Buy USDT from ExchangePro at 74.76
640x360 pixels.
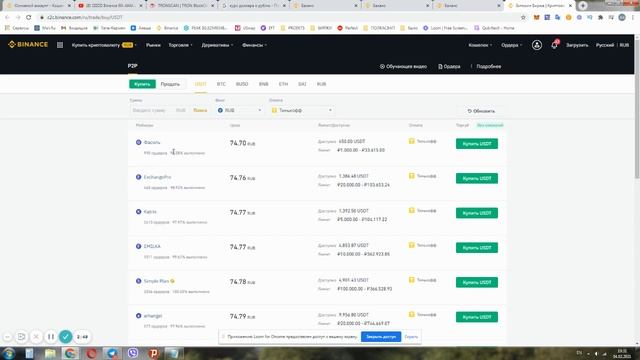point(477,178)
